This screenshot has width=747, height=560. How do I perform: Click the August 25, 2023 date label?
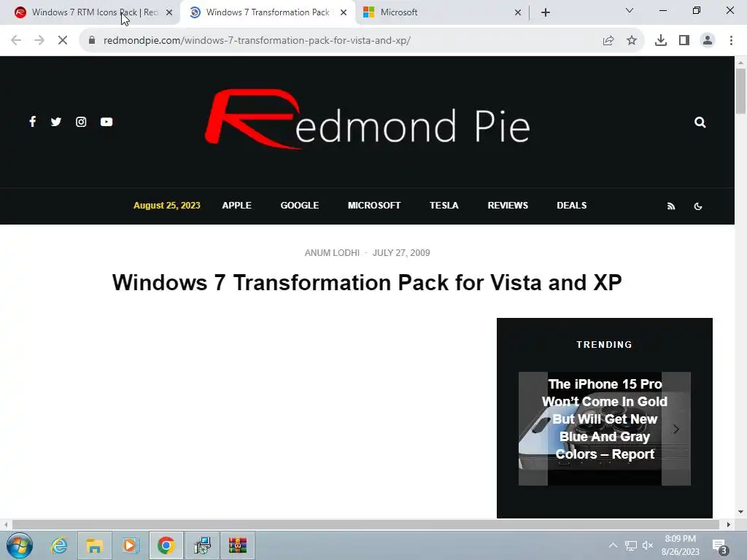167,205
